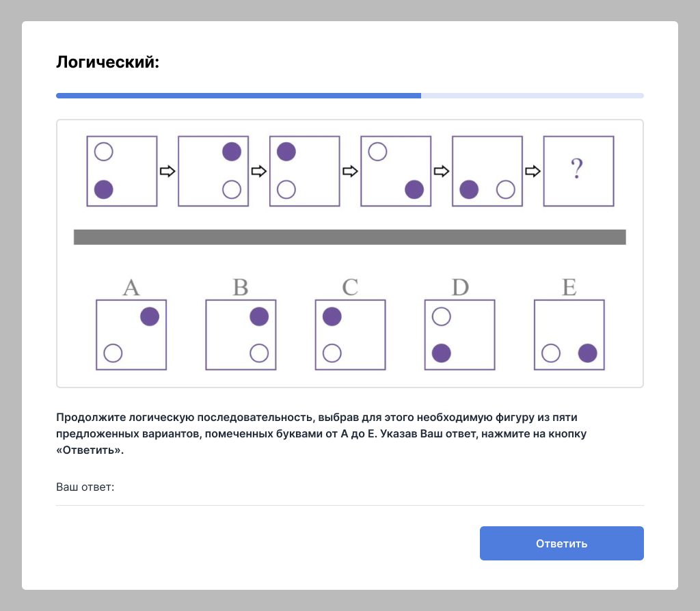Click the second square in the sequence
Viewport: 700px width, 611px height.
(x=213, y=171)
